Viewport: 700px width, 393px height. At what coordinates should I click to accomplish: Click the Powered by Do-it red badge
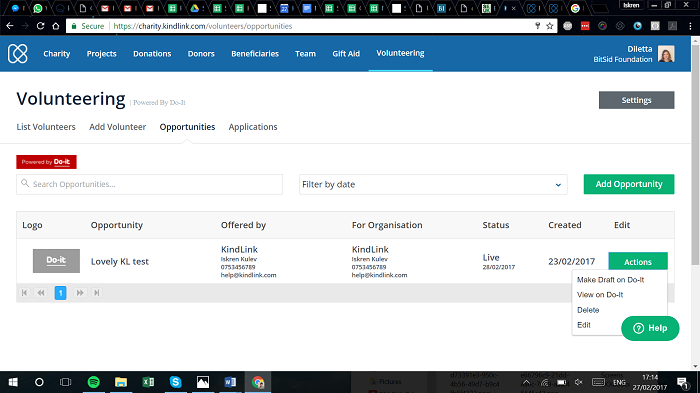click(x=46, y=162)
